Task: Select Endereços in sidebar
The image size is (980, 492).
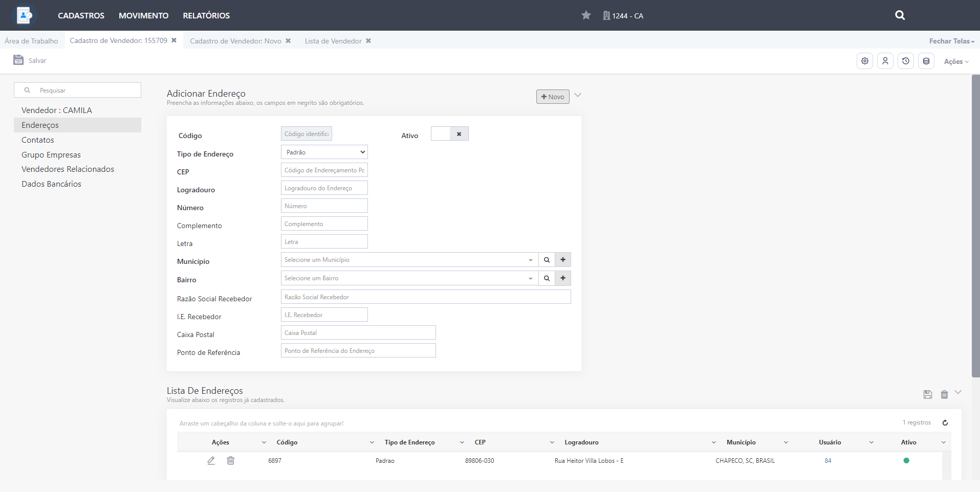Action: (77, 125)
